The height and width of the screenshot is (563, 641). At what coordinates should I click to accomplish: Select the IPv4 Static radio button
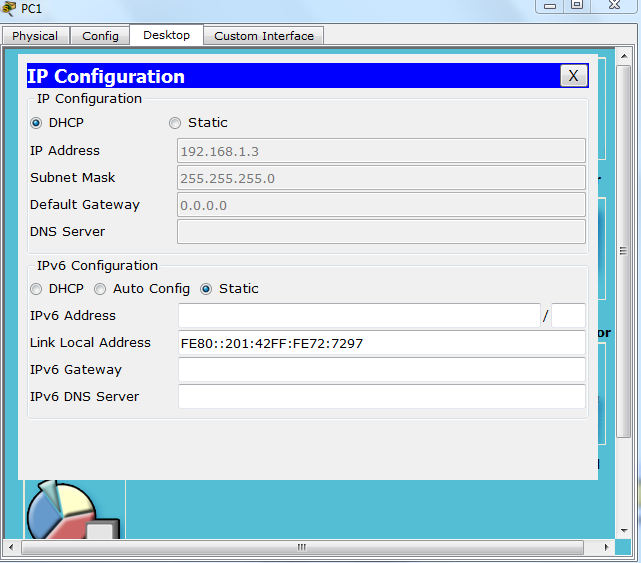click(175, 123)
